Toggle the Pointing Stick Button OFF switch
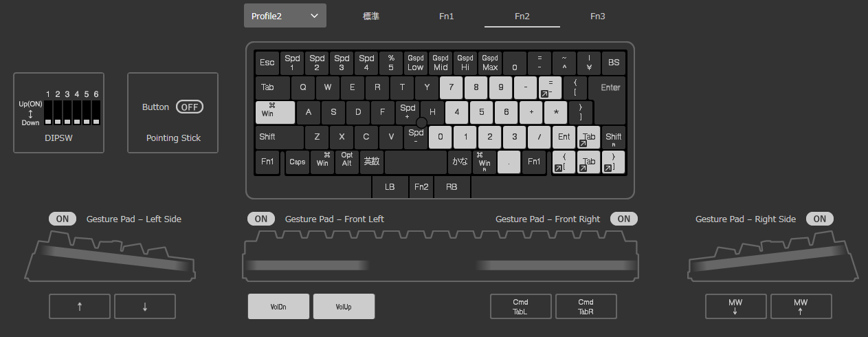 (190, 107)
